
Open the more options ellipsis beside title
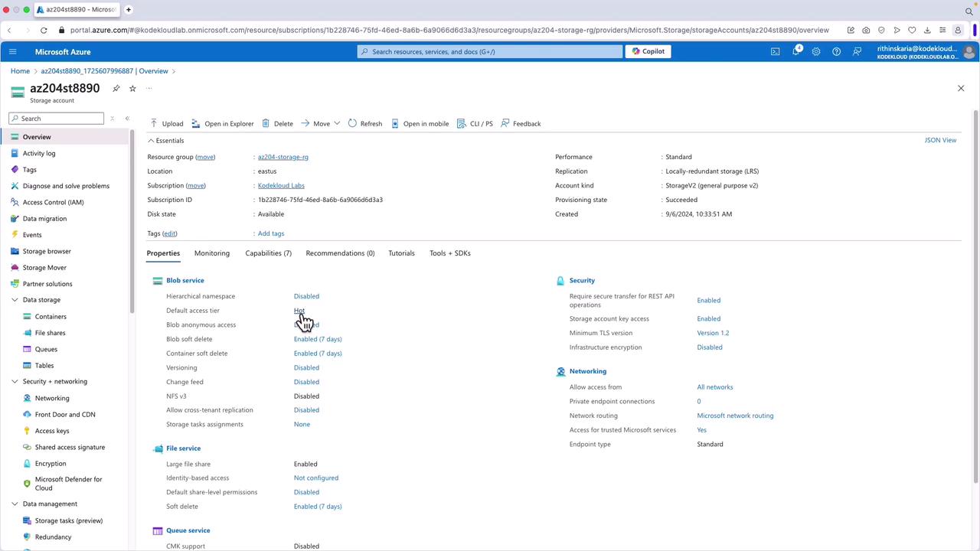coord(149,88)
